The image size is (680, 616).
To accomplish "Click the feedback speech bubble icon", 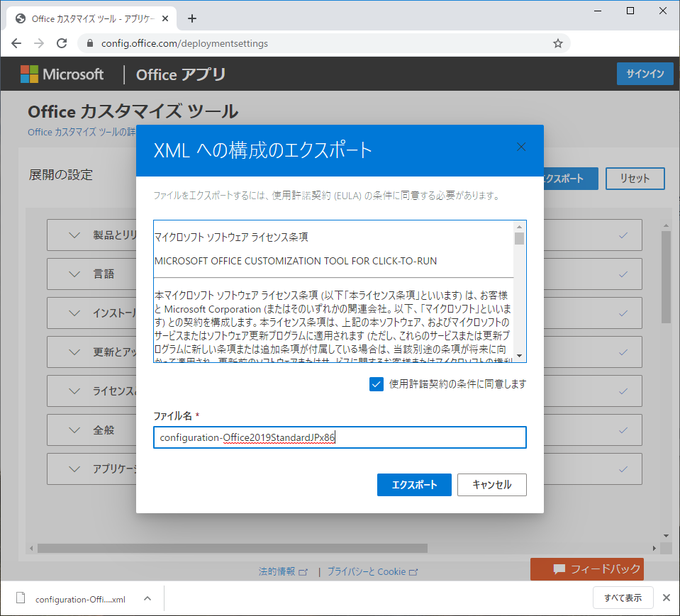I will click(x=559, y=569).
